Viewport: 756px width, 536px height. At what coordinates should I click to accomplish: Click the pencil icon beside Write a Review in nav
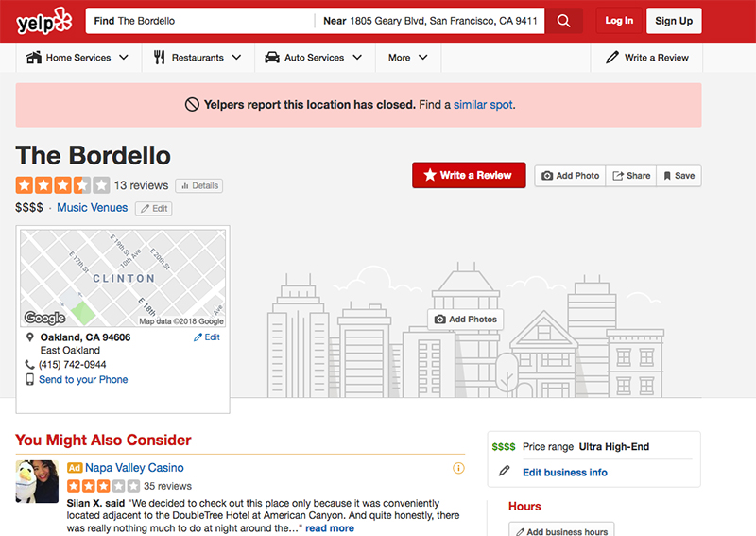pos(611,58)
